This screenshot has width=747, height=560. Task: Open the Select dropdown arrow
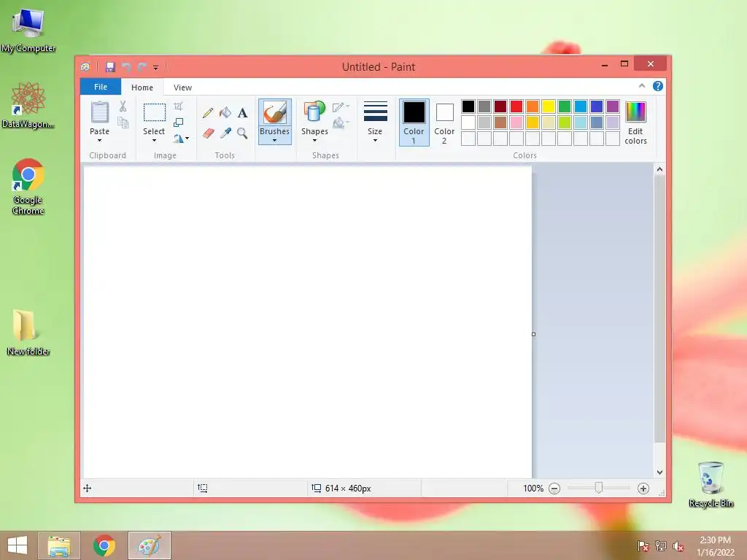pos(154,141)
